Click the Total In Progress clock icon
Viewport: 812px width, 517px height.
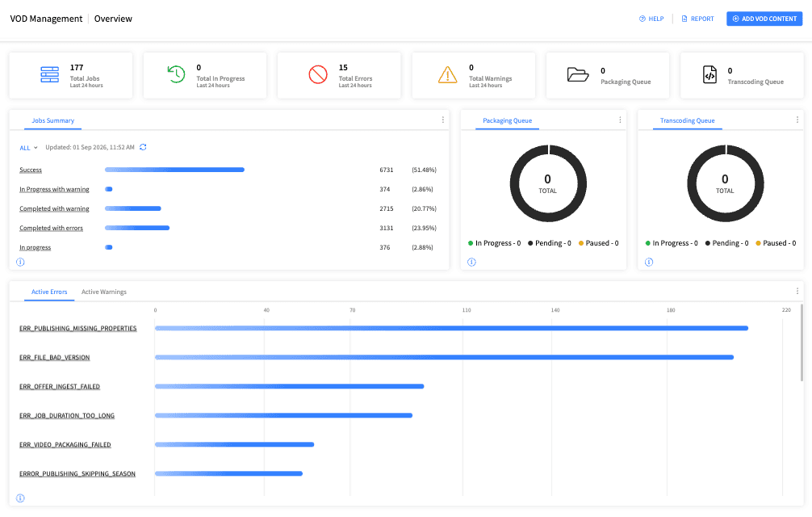pos(176,74)
